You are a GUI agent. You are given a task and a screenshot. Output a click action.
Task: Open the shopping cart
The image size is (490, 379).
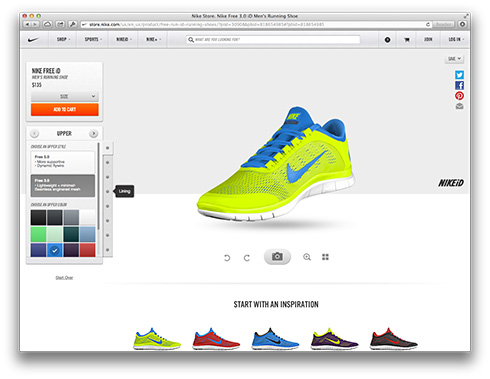pos(407,40)
